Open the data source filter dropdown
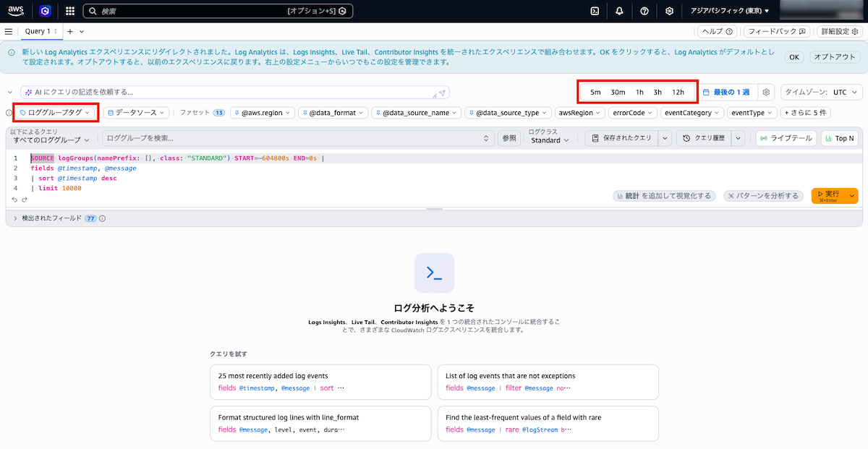This screenshot has width=868, height=449. tap(137, 113)
